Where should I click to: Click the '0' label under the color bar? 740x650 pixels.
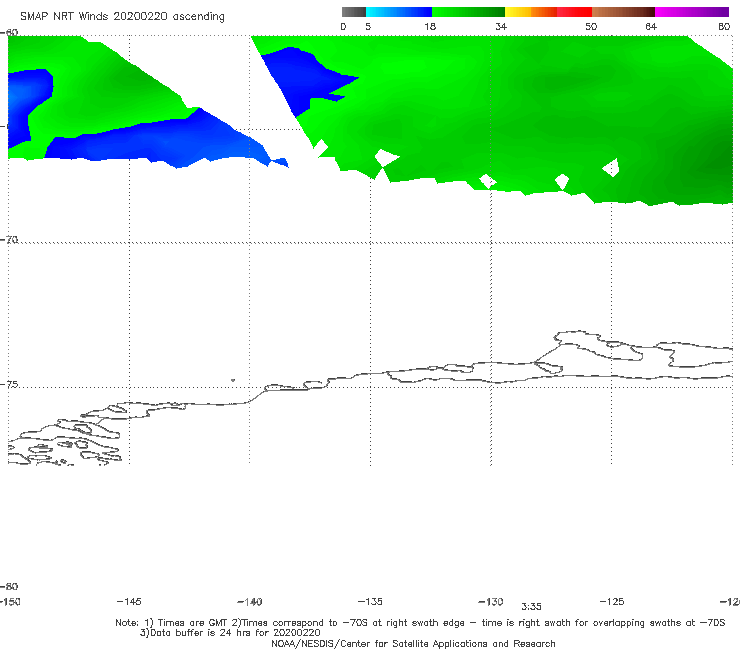(343, 27)
